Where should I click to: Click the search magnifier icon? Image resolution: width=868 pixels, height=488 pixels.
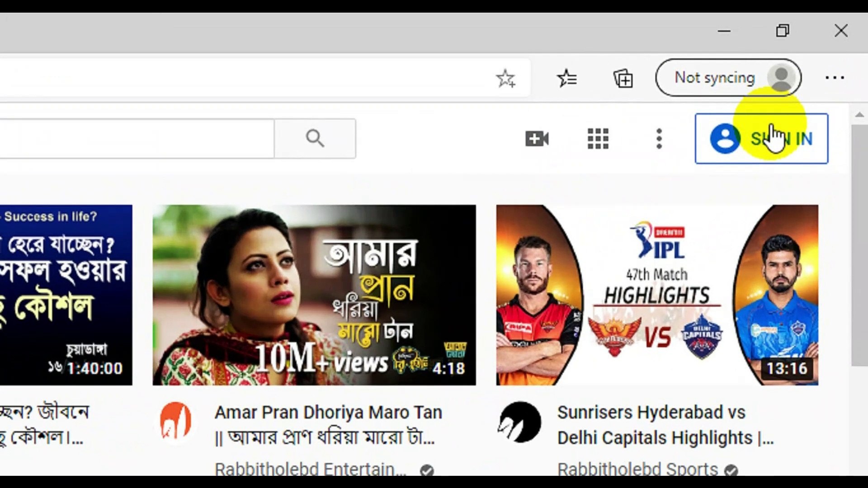tap(315, 138)
